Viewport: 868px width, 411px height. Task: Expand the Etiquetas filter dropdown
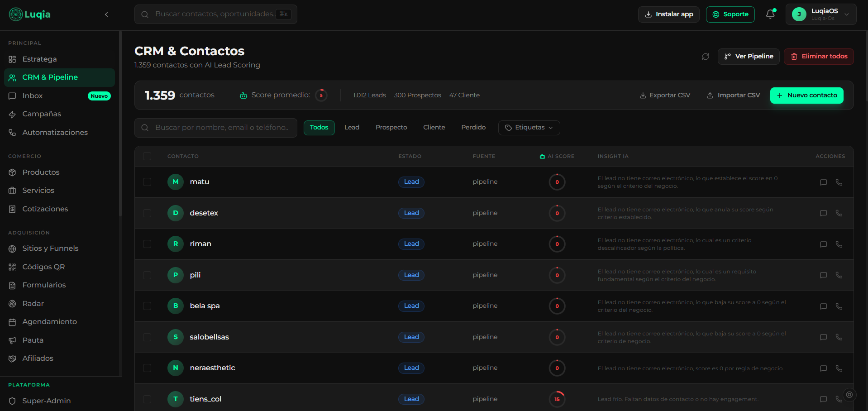[x=529, y=128]
